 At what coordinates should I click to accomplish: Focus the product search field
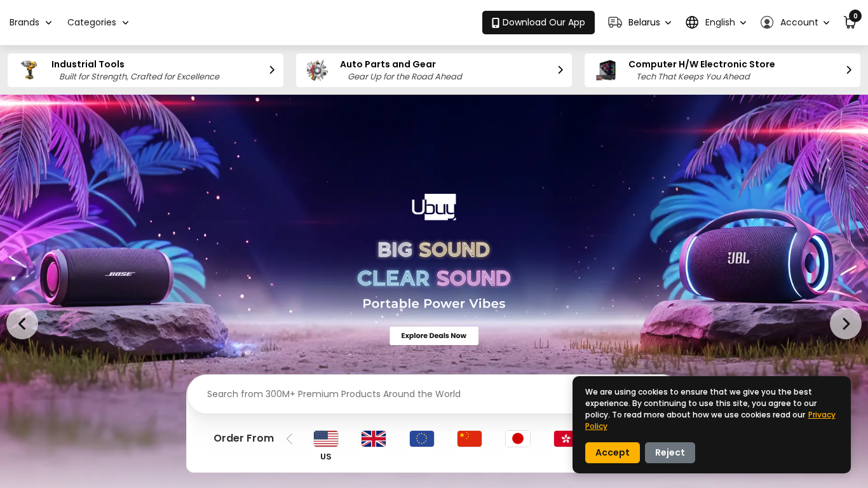(x=381, y=394)
